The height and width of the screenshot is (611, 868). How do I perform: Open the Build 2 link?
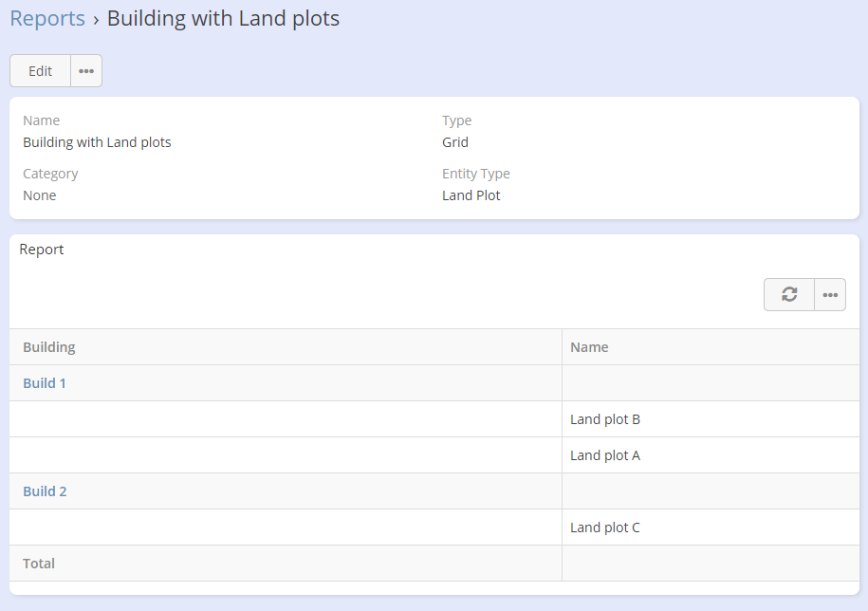point(45,491)
